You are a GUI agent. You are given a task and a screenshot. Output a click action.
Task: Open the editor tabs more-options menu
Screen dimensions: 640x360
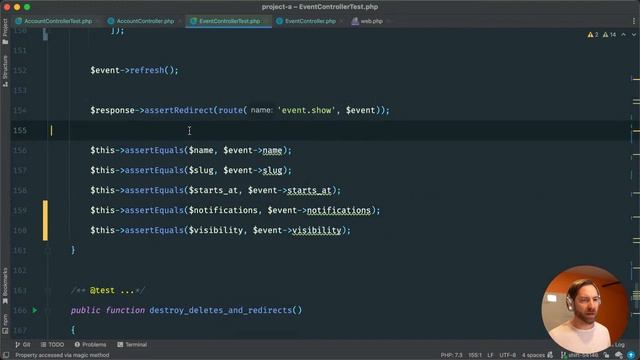point(634,21)
